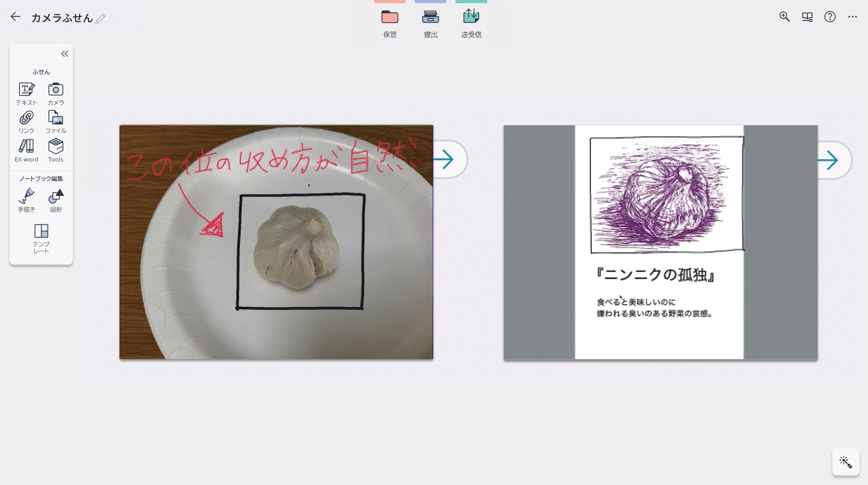Open the help question mark icon

830,17
